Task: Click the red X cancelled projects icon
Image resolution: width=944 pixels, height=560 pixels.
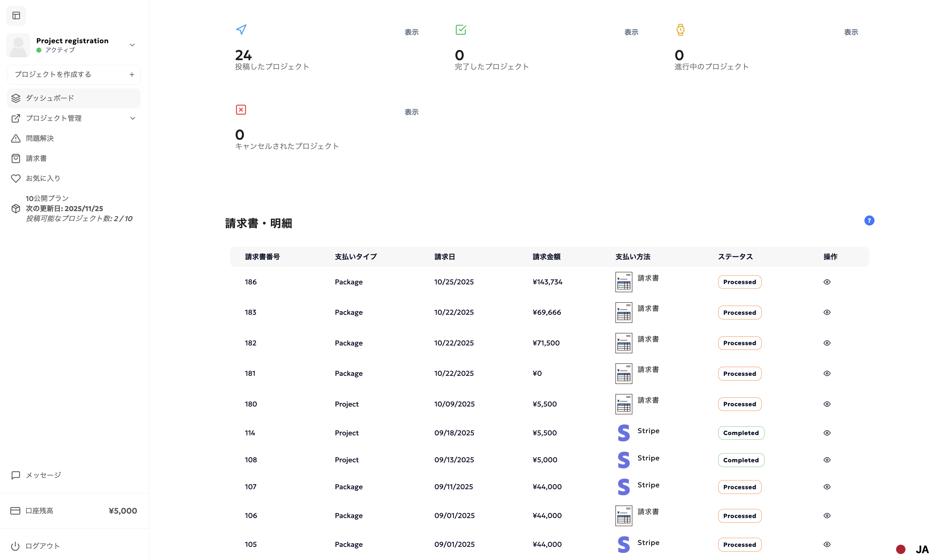Action: (241, 110)
